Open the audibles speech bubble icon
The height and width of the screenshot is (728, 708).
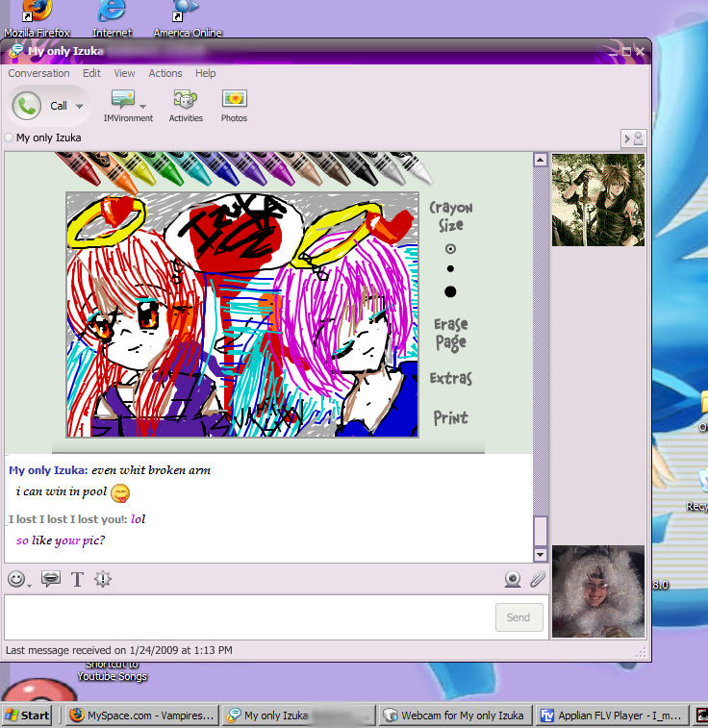point(51,579)
